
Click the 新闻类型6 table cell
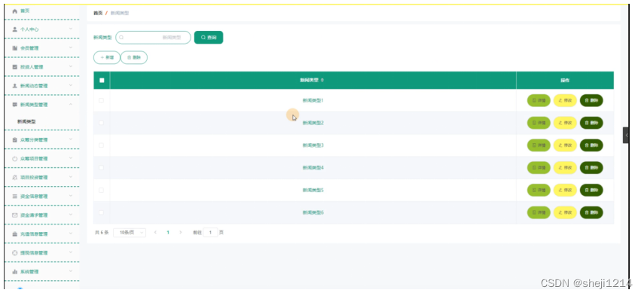313,212
